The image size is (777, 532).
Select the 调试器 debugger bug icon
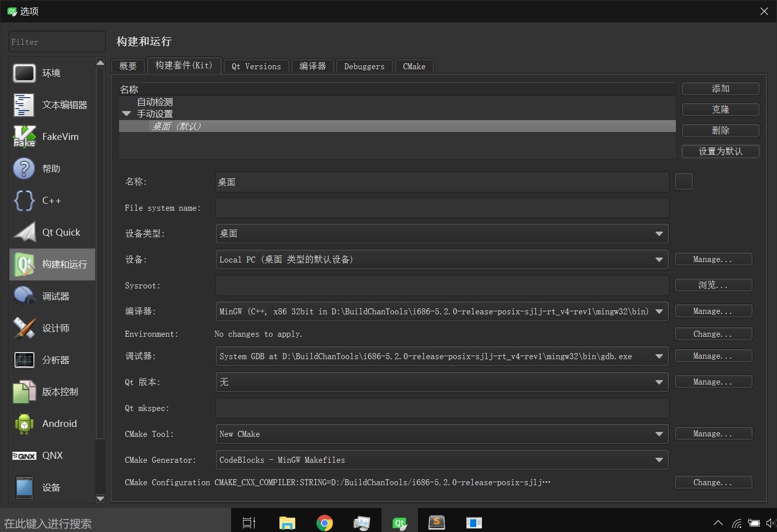[x=24, y=296]
